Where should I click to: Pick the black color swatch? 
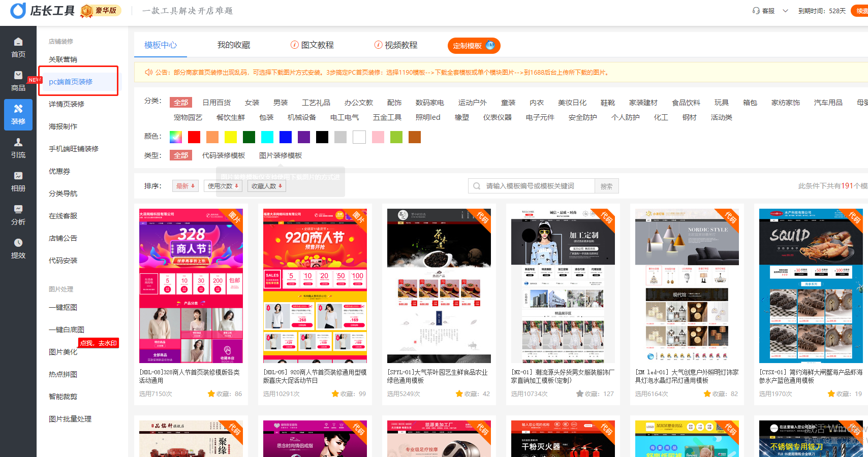[x=322, y=137]
